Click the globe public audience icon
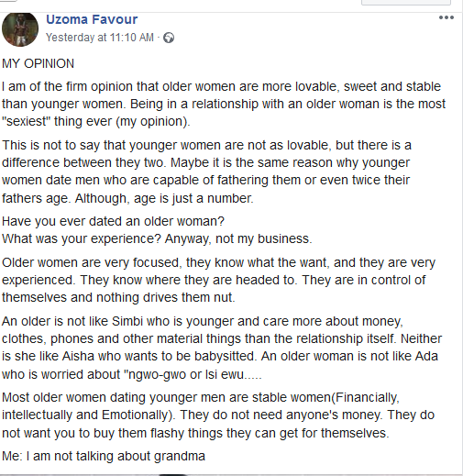This screenshot has height=476, width=463. pos(169,38)
